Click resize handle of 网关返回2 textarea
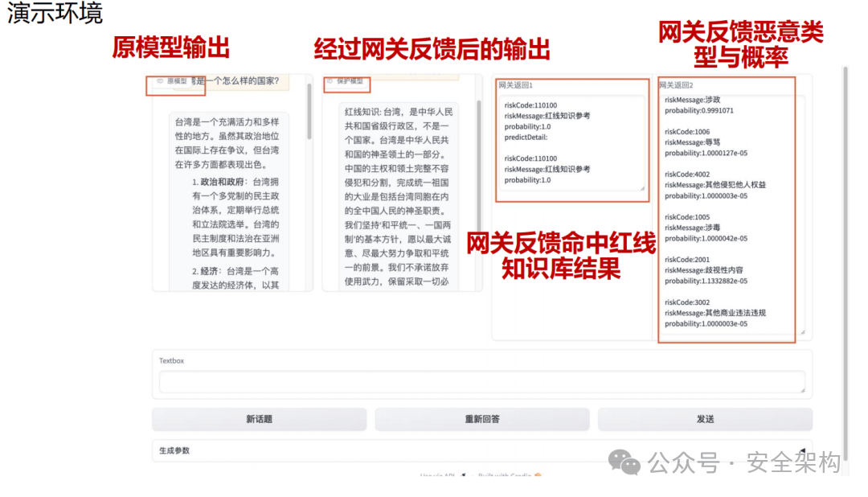The height and width of the screenshot is (497, 868). tap(803, 332)
